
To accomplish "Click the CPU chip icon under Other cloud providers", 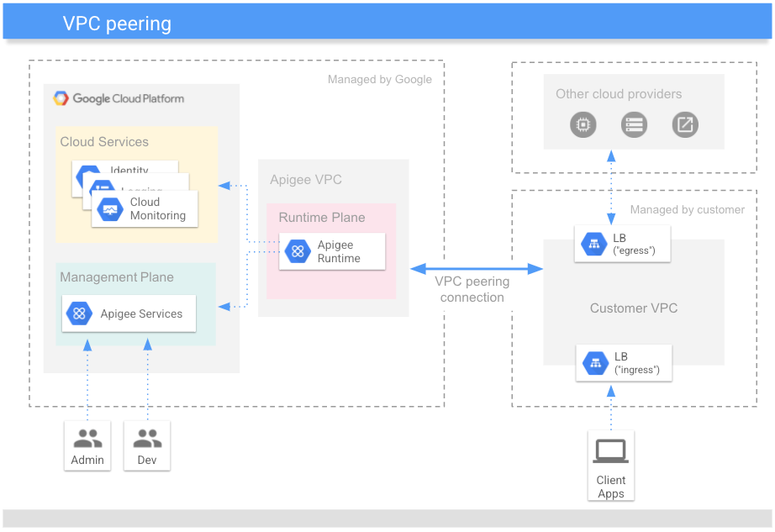I will [x=583, y=124].
